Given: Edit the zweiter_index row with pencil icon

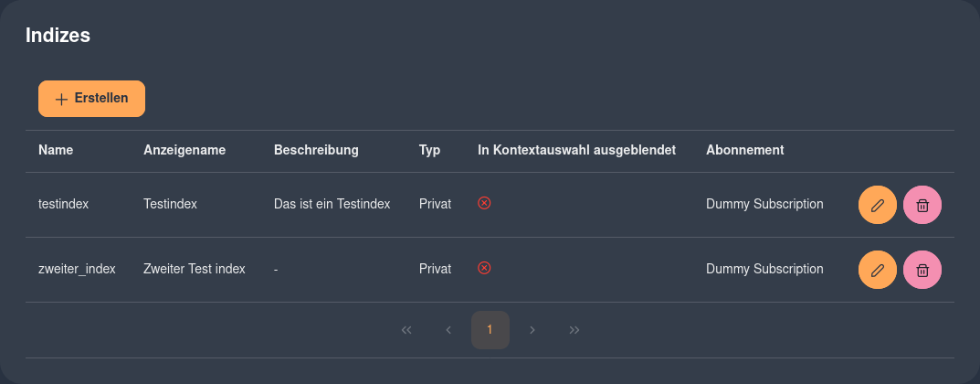Looking at the screenshot, I should 878,270.
